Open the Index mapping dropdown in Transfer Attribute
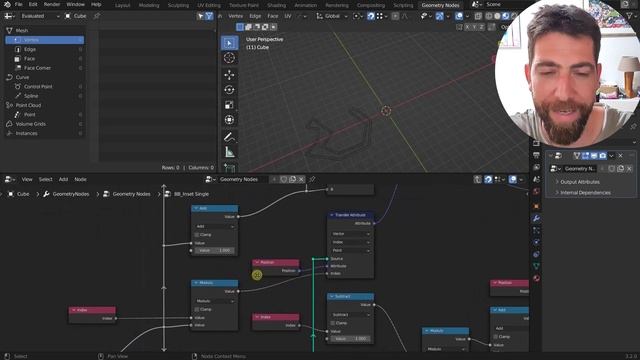The height and width of the screenshot is (360, 640). pyautogui.click(x=351, y=242)
